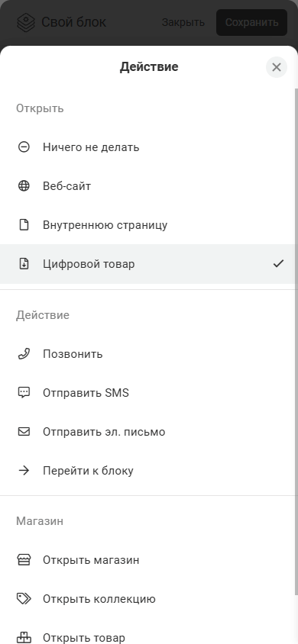Choose the Веб-сайт option
The image size is (298, 644).
[148, 186]
